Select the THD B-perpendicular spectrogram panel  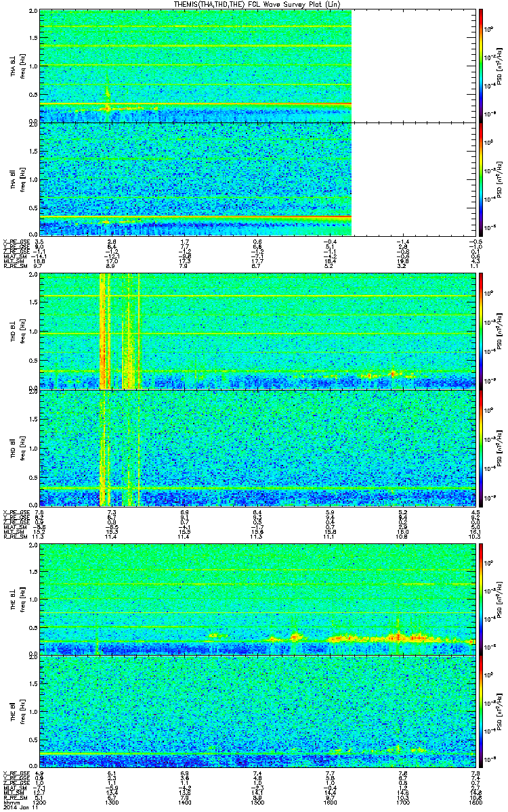(x=257, y=330)
